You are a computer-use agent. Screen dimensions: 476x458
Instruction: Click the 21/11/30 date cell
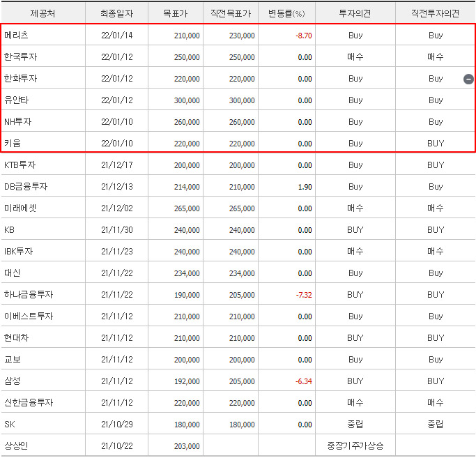[117, 230]
